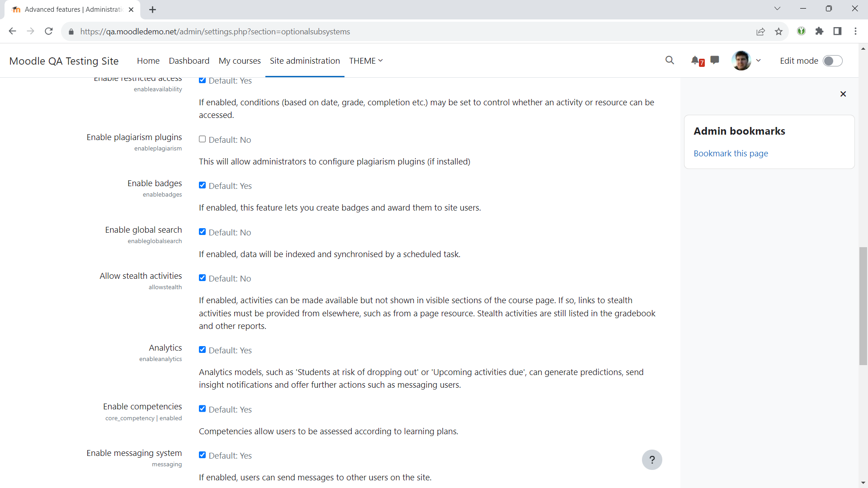This screenshot has width=868, height=488.
Task: Open the site search magnifier icon
Action: pos(670,60)
